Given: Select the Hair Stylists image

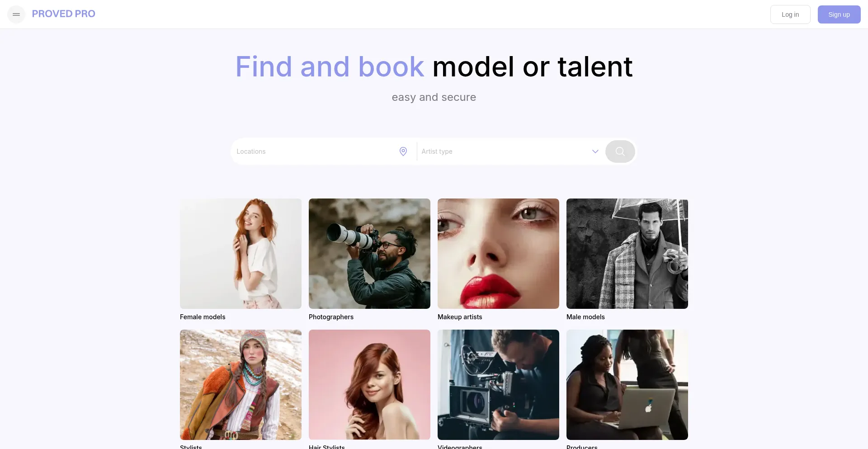Looking at the screenshot, I should [369, 385].
